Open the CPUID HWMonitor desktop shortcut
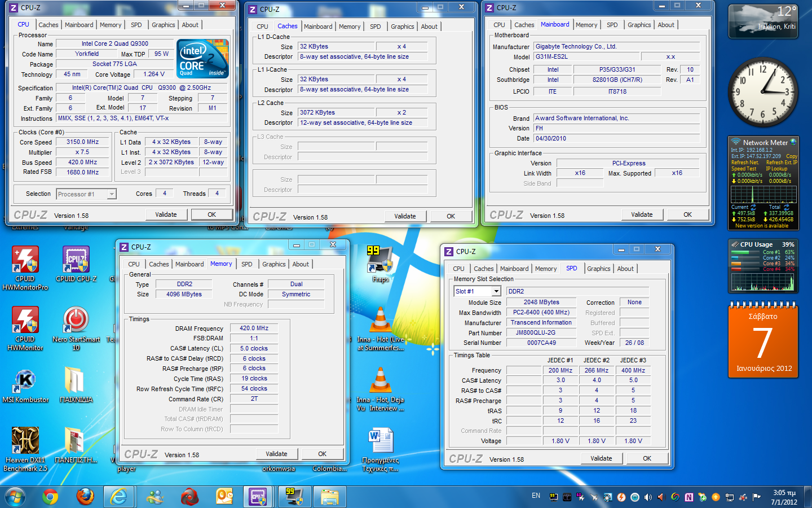This screenshot has width=812, height=508. coord(25,329)
